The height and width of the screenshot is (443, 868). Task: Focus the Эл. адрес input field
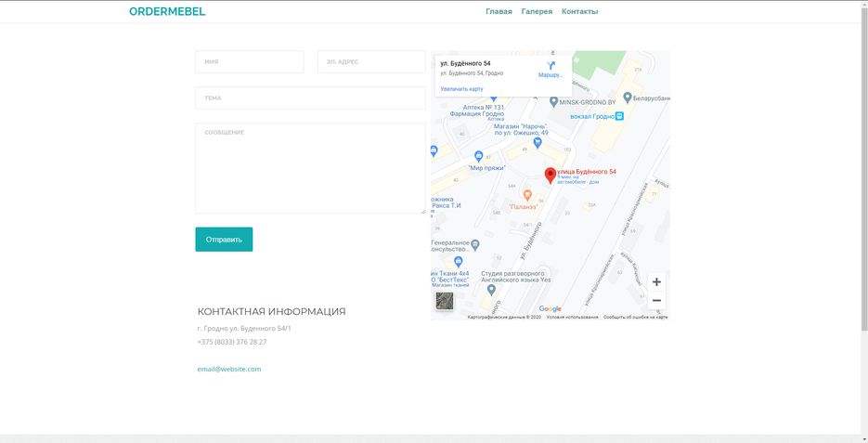pyautogui.click(x=371, y=62)
